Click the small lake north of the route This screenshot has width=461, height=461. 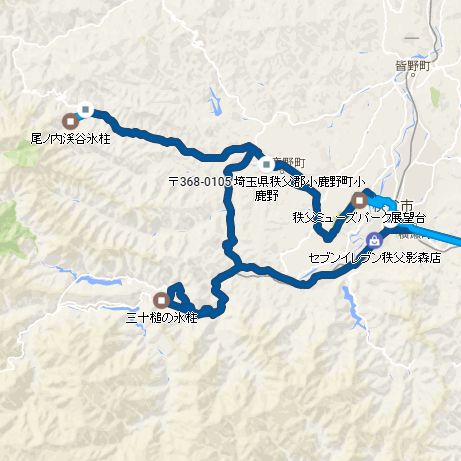click(214, 102)
